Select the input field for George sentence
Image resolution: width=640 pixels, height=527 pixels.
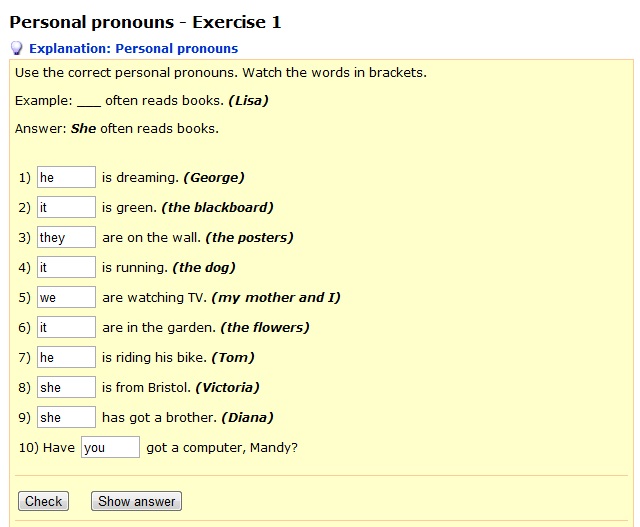(x=67, y=177)
